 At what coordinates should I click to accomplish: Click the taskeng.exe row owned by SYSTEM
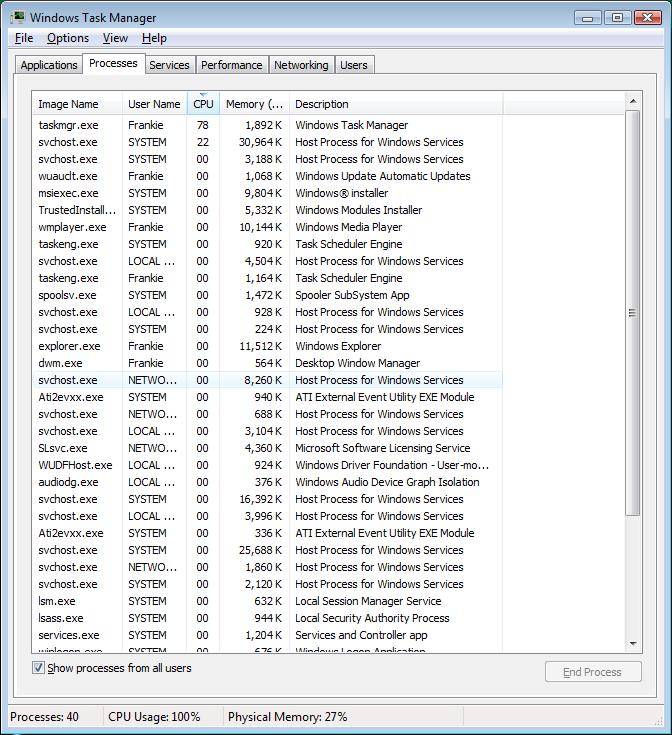[x=267, y=244]
